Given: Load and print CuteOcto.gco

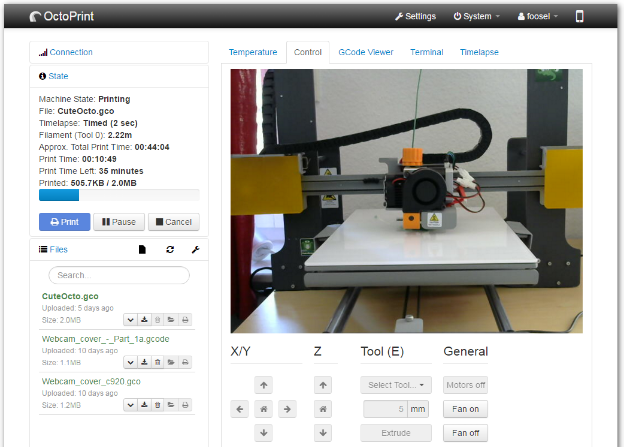Looking at the screenshot, I should coord(185,320).
